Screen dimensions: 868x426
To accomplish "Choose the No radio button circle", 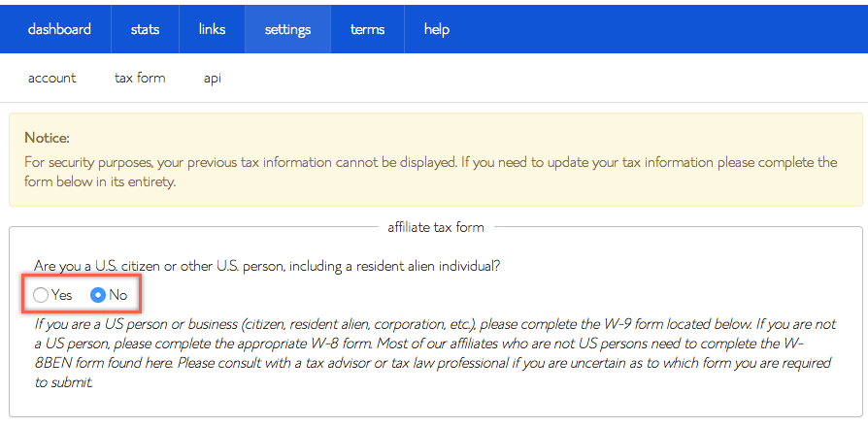I will tap(98, 294).
